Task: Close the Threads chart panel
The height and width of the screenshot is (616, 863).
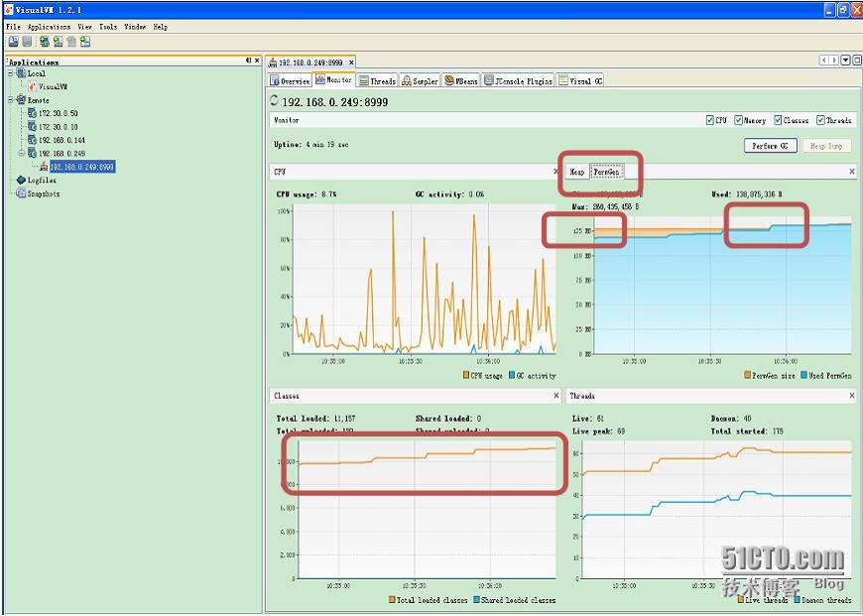Action: pos(852,395)
